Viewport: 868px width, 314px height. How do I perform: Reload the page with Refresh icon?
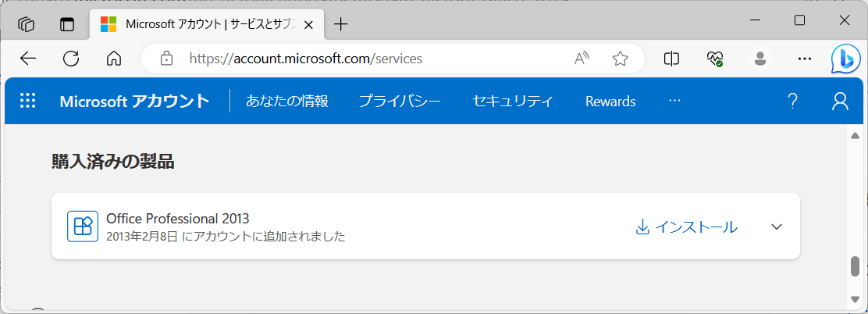(71, 58)
